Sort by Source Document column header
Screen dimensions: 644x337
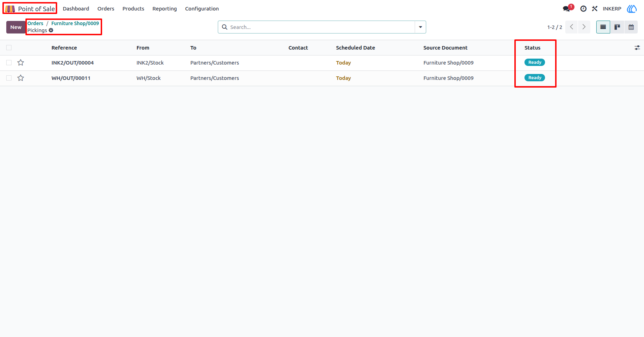(x=445, y=48)
